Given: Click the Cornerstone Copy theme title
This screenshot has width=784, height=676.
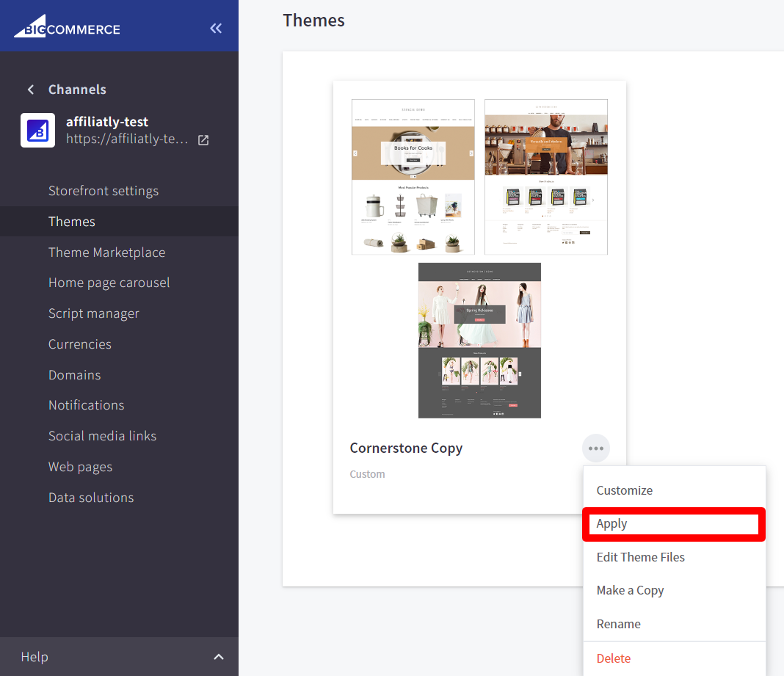Looking at the screenshot, I should pos(406,448).
